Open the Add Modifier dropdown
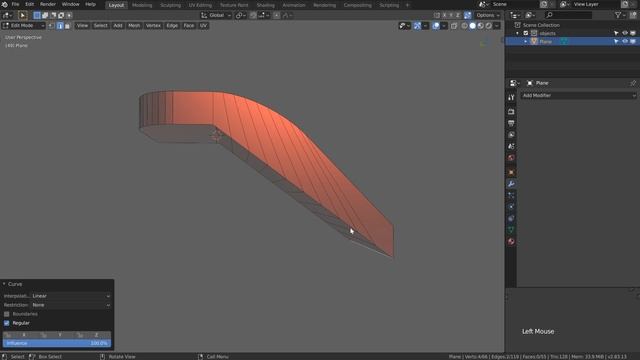Image resolution: width=640 pixels, height=360 pixels. 578,96
